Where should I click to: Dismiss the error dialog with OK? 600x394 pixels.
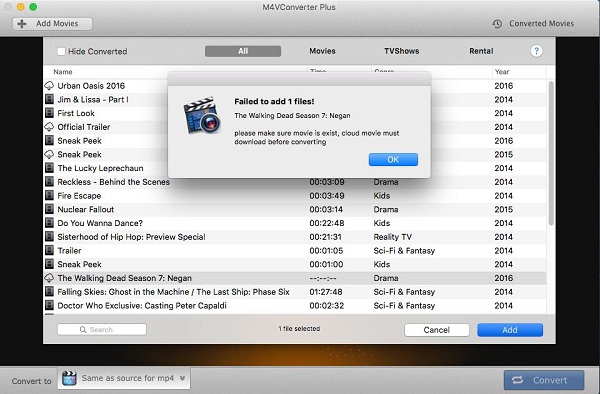coord(393,160)
